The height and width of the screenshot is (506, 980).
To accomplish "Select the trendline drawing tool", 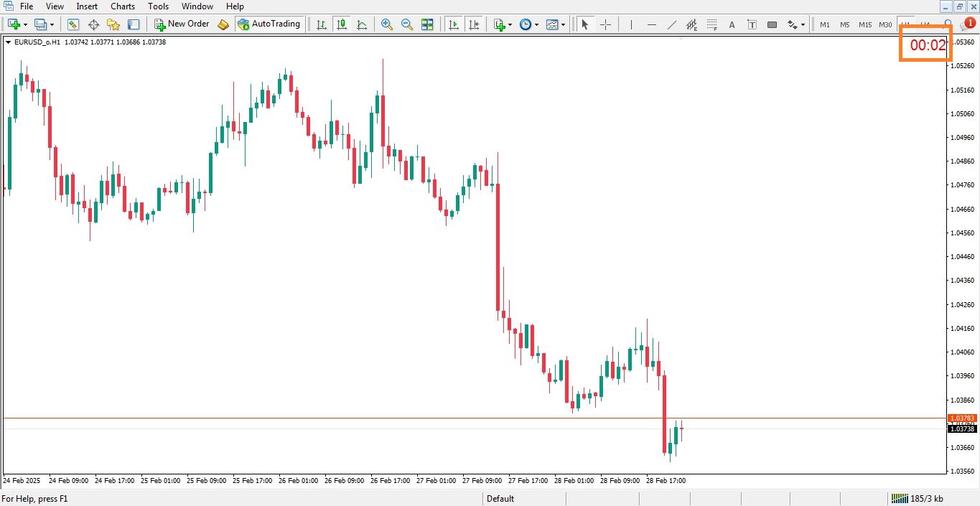I will (x=671, y=24).
